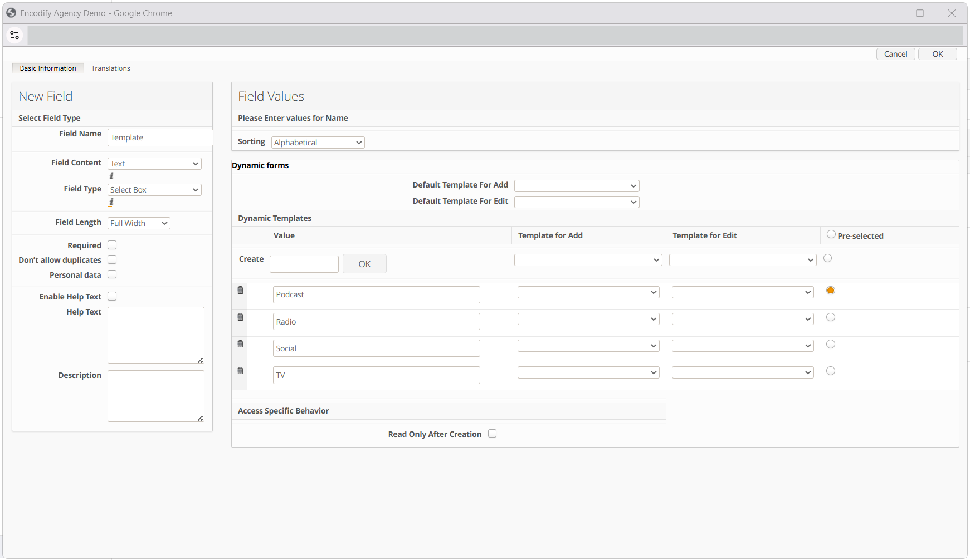Choose Pre-selected radio in Create row
Image resolution: width=970 pixels, height=560 pixels.
(828, 258)
